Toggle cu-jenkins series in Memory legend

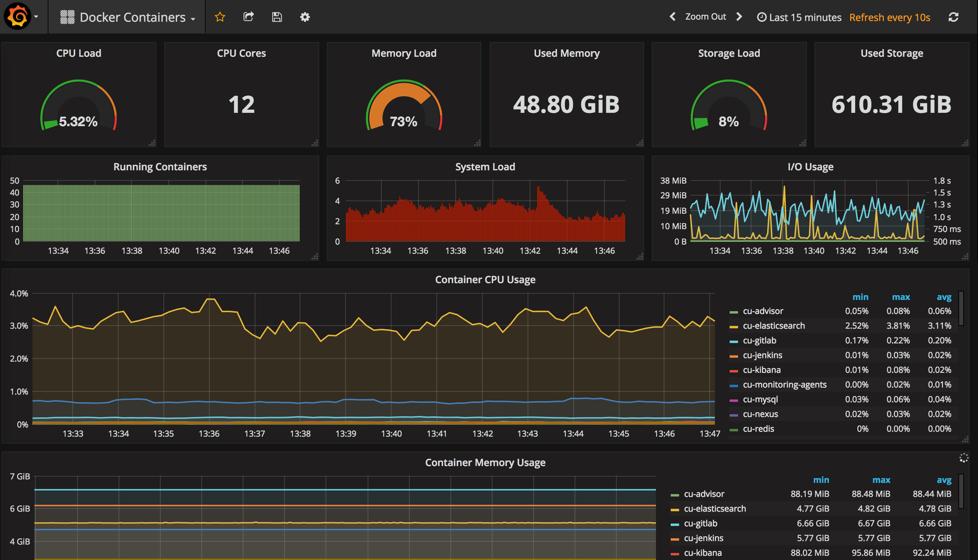(703, 538)
